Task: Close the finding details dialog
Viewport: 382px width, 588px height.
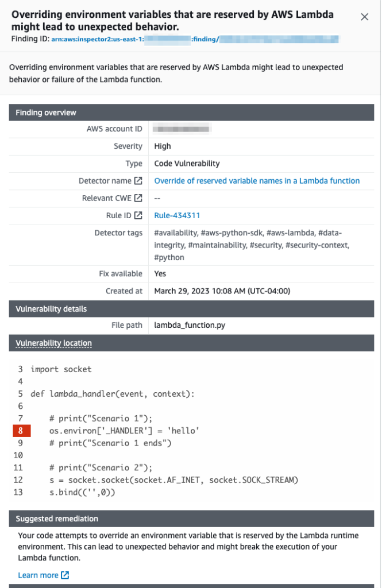Action: 364,16
